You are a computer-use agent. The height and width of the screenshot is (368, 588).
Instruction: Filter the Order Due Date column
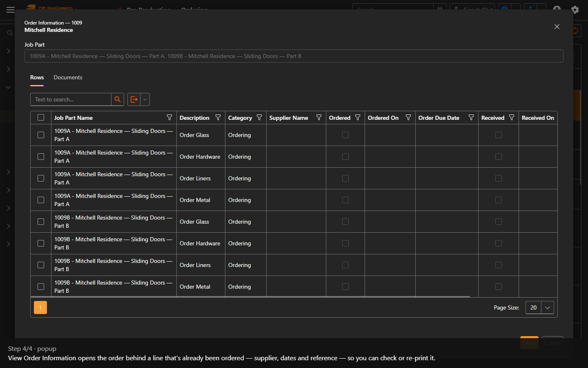(x=471, y=118)
